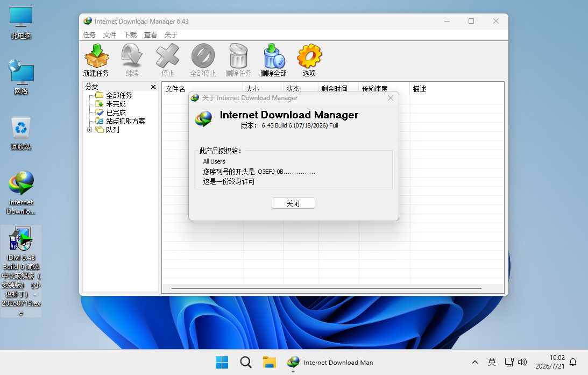Image resolution: width=588 pixels, height=375 pixels.
Task: Close the 分类 side panel
Action: 153,87
